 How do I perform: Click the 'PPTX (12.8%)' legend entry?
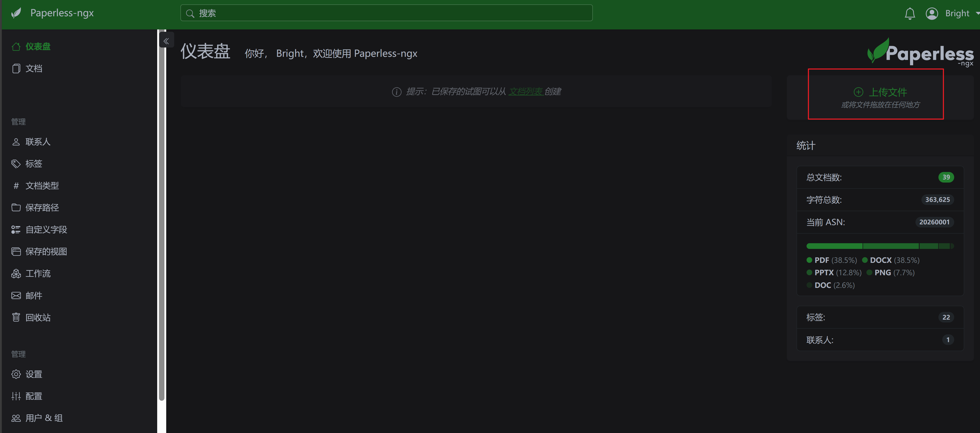tap(834, 272)
